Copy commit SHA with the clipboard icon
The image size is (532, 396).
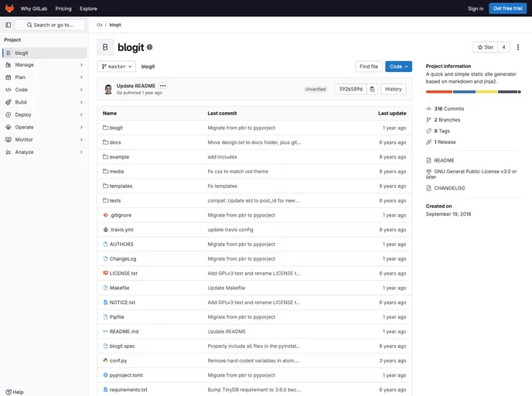click(372, 89)
